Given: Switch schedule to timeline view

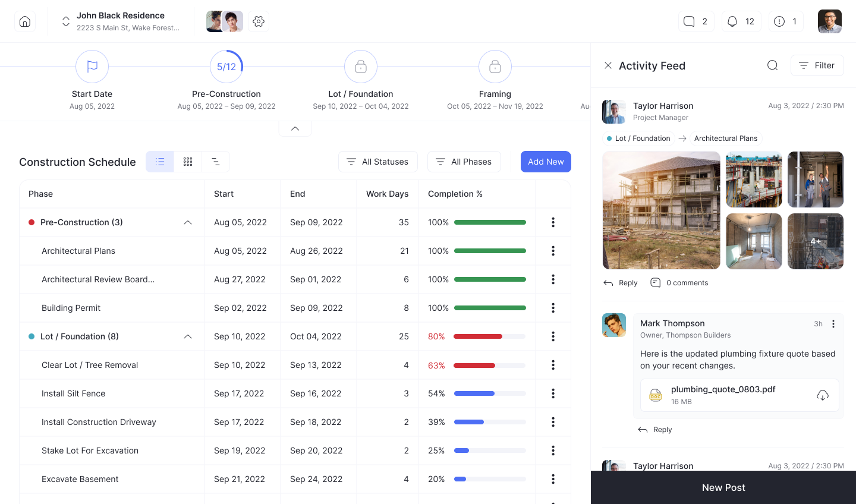Looking at the screenshot, I should tap(216, 161).
